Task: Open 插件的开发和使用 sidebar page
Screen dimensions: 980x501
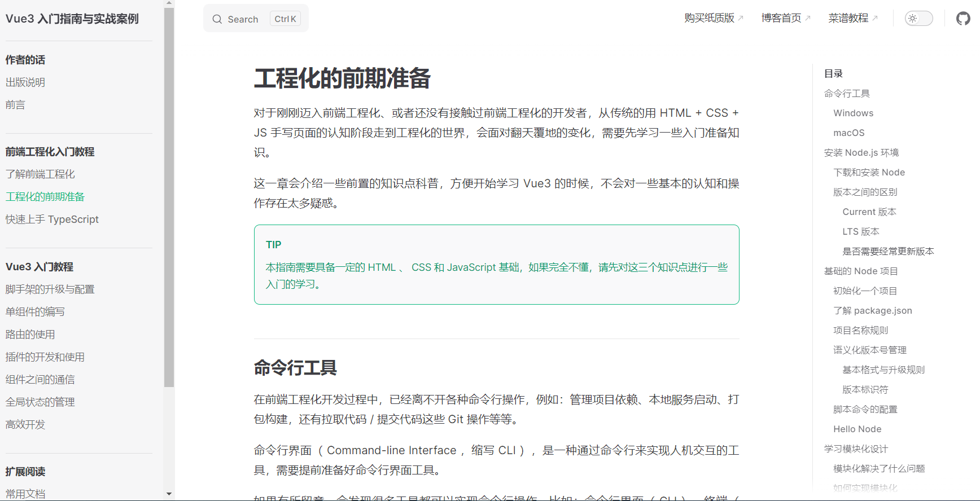Action: click(45, 357)
